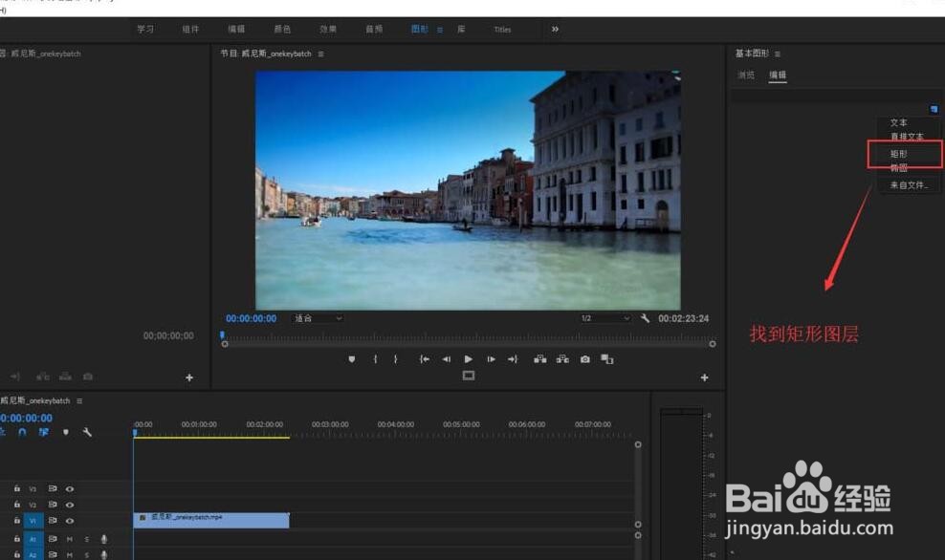
Task: Switch to the 组件 workspace
Action: click(190, 29)
